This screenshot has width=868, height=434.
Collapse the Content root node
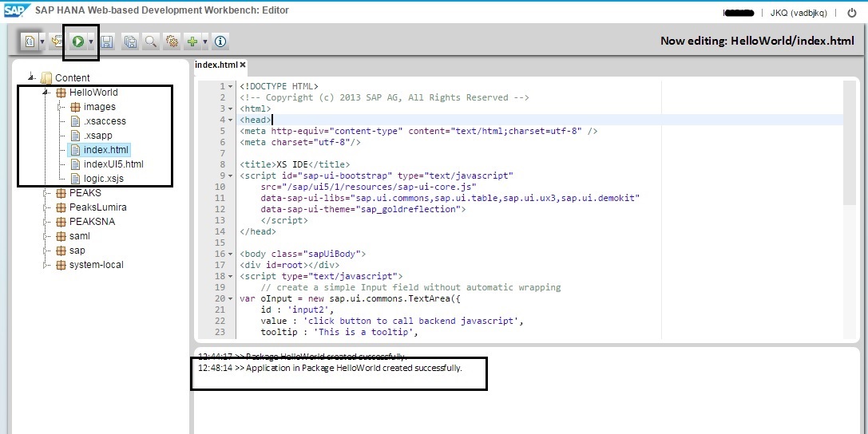tap(31, 77)
